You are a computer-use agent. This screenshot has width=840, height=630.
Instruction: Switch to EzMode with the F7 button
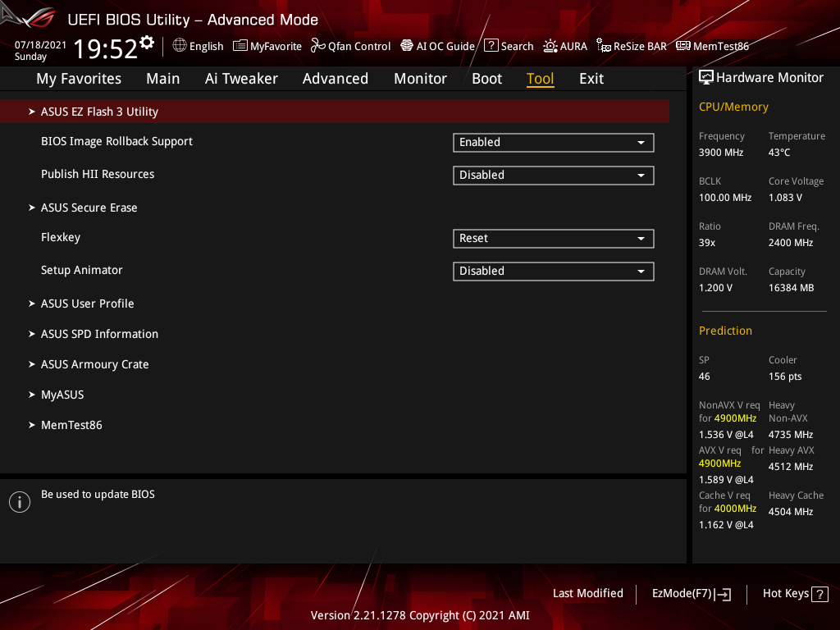pos(691,593)
